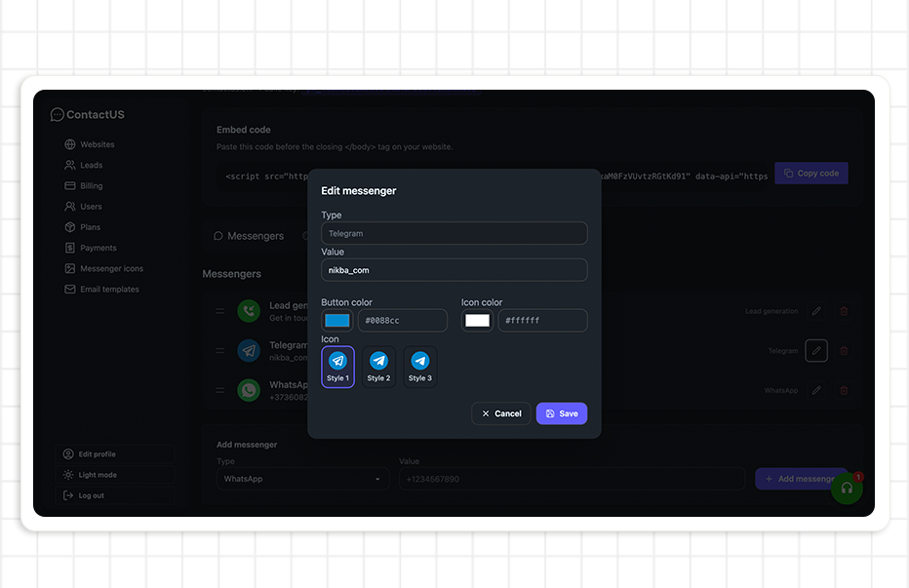Open the Button color swatch picker
The height and width of the screenshot is (588, 909).
336,321
